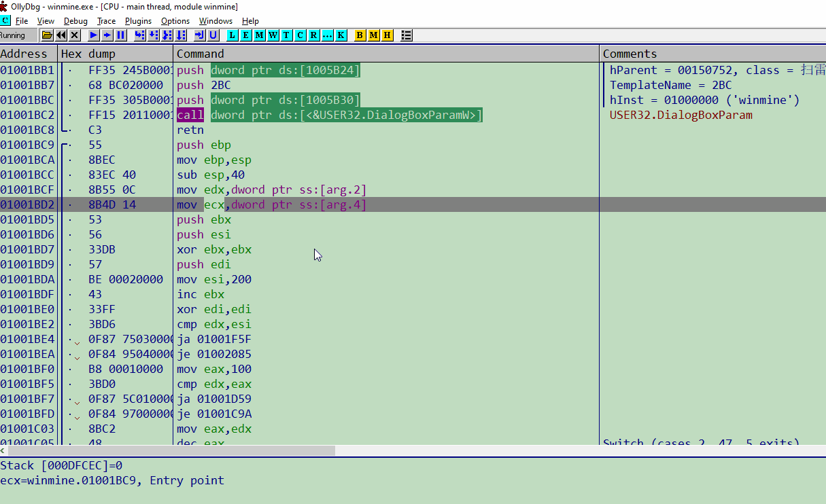
Task: Open the Windows list with W
Action: (273, 35)
